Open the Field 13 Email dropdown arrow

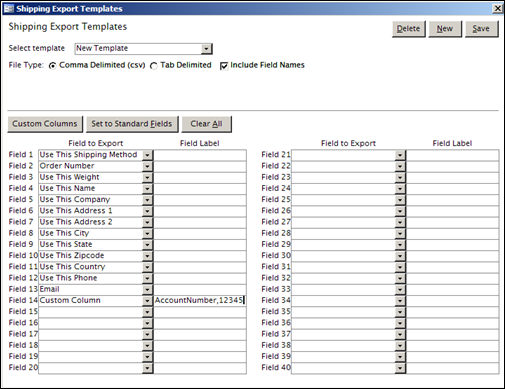[147, 289]
